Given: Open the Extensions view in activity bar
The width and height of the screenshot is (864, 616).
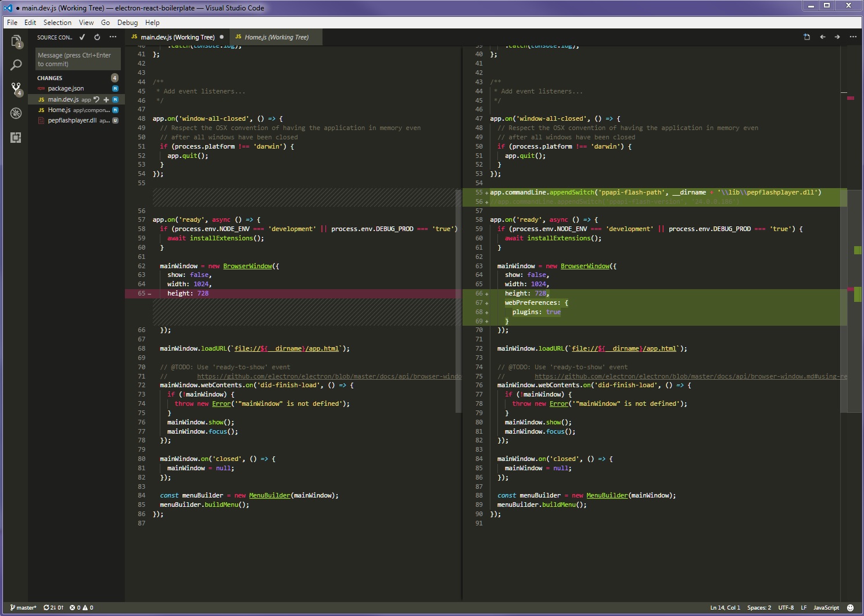Looking at the screenshot, I should pos(16,138).
